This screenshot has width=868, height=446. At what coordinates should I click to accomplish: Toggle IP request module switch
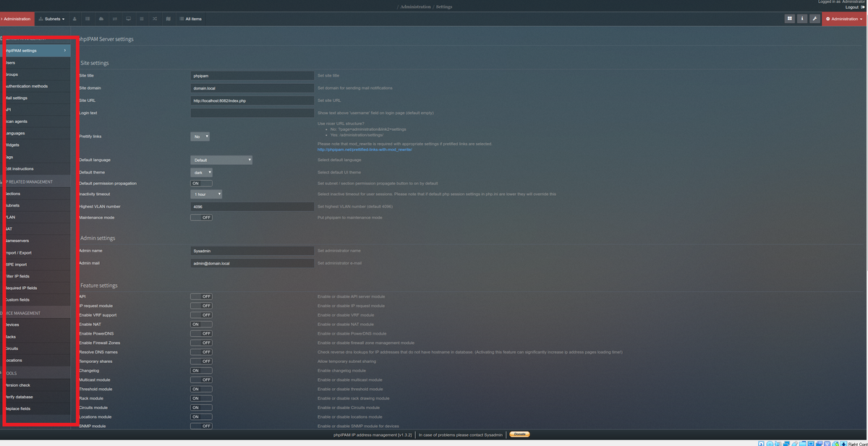[x=201, y=306]
